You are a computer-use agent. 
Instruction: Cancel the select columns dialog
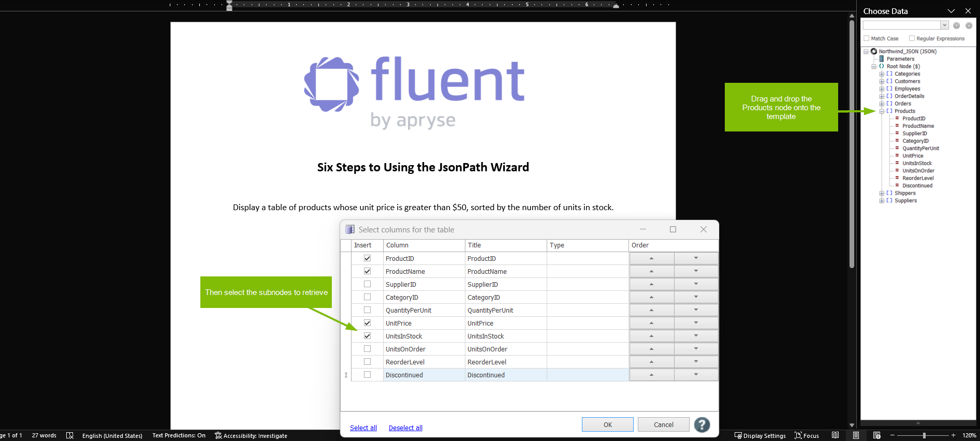pyautogui.click(x=664, y=424)
